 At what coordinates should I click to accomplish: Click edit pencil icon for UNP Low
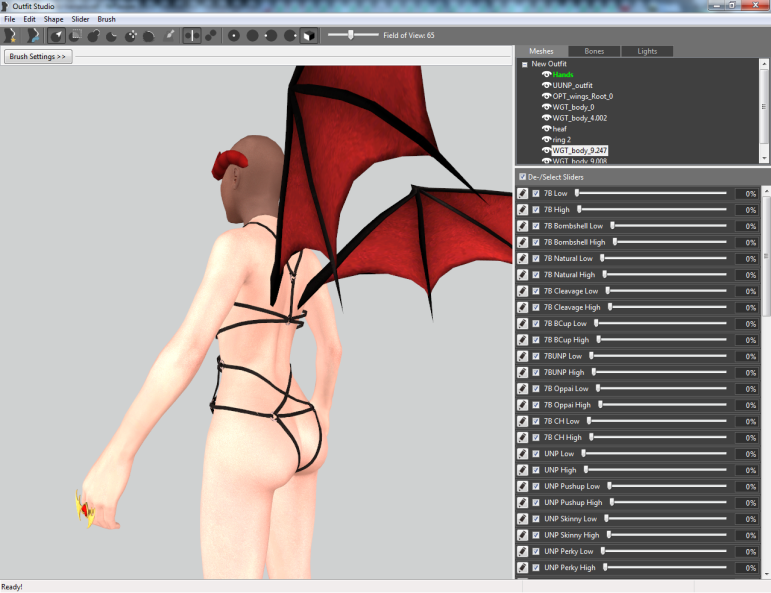coord(523,454)
